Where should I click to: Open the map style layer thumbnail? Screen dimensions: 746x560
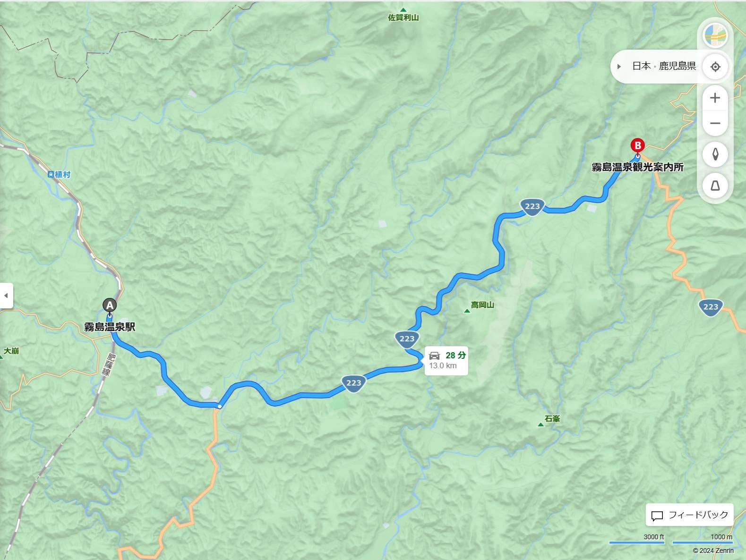pos(715,35)
